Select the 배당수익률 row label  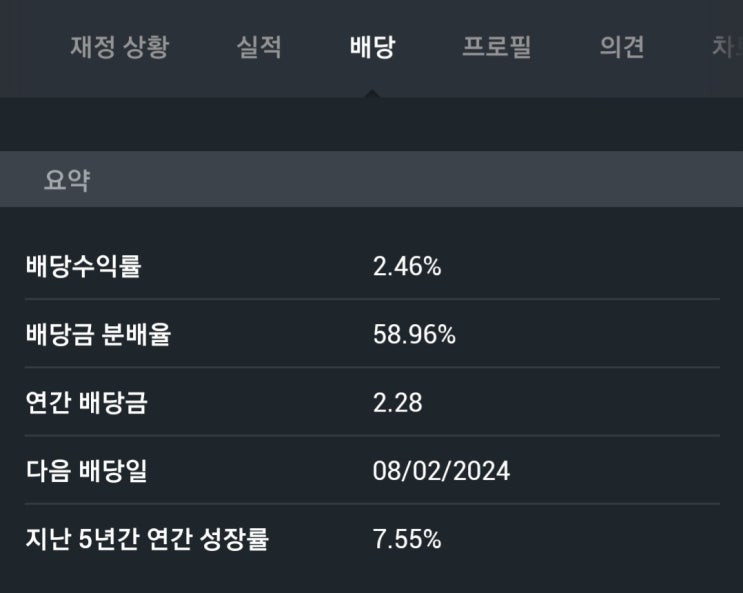pos(83,266)
